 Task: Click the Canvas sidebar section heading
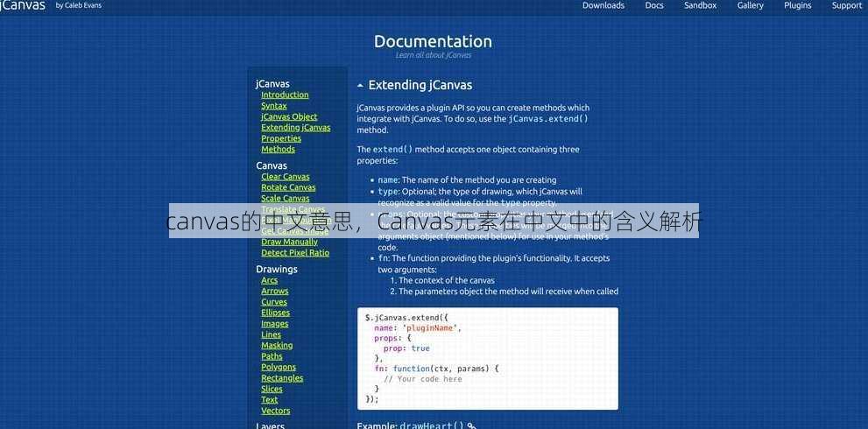click(272, 165)
